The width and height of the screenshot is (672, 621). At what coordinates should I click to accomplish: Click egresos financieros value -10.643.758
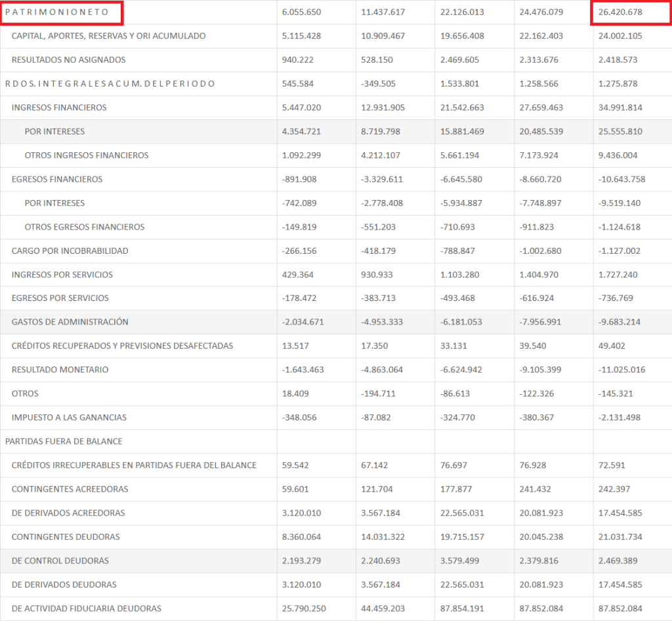621,180
